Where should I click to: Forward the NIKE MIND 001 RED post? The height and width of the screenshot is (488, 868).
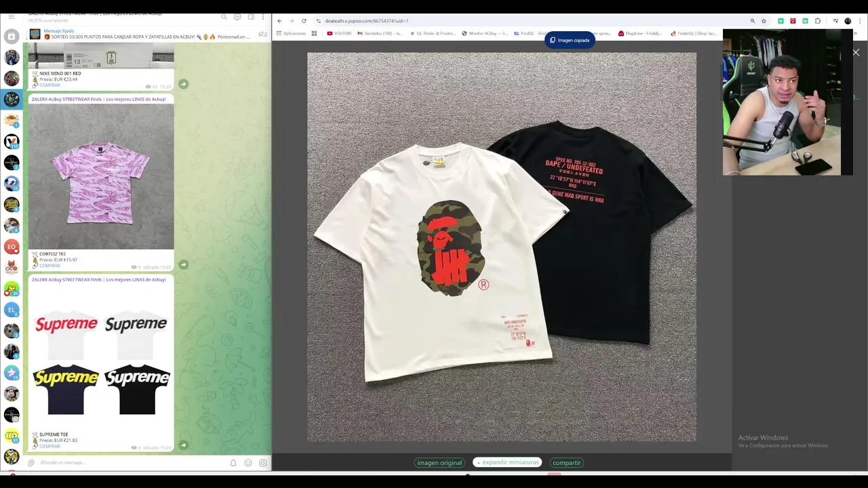[x=183, y=84]
